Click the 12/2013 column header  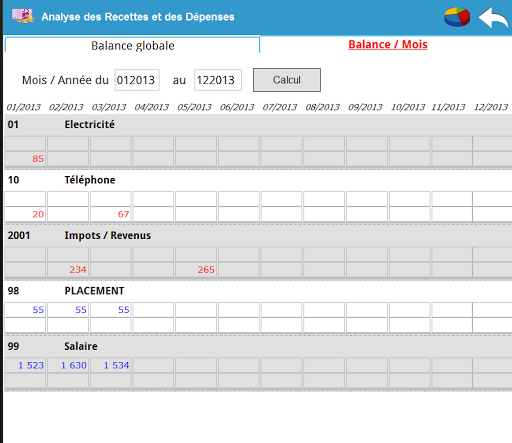[491, 107]
